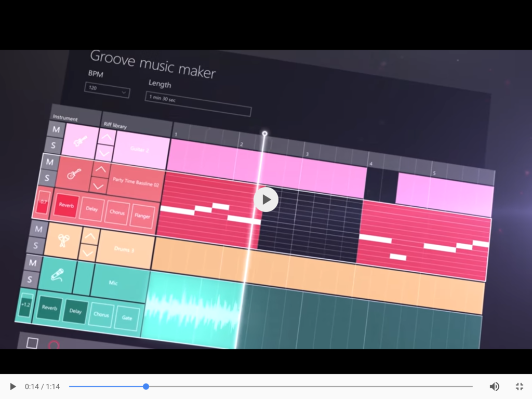The height and width of the screenshot is (399, 532).
Task: Click the video progress slider handle
Action: [x=146, y=387]
